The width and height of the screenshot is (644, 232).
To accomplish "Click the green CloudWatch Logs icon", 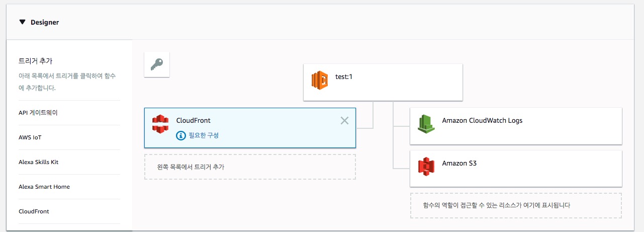I will [426, 124].
